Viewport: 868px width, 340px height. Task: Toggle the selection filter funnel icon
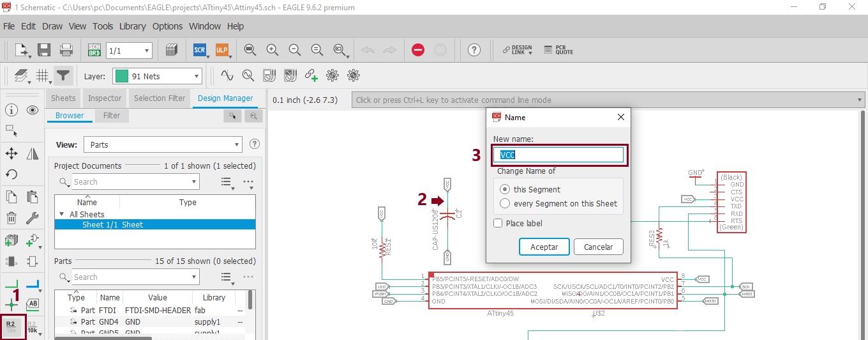click(63, 76)
